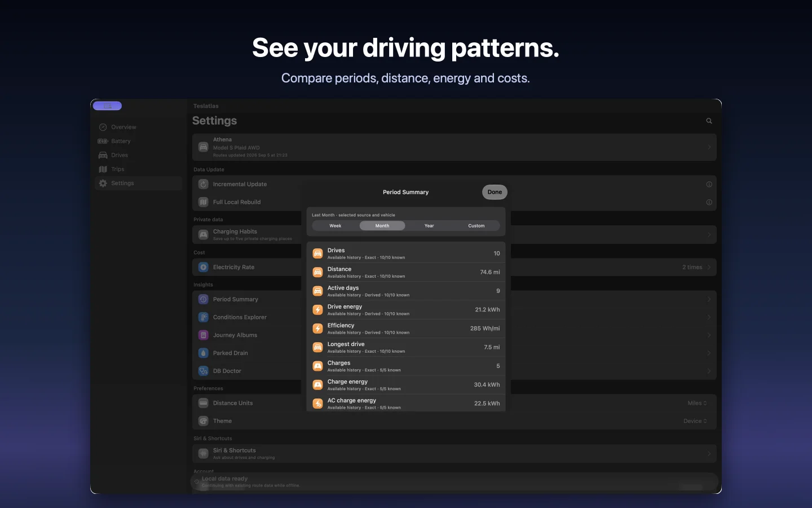This screenshot has width=812, height=508.
Task: Switch period to Year
Action: coord(429,226)
